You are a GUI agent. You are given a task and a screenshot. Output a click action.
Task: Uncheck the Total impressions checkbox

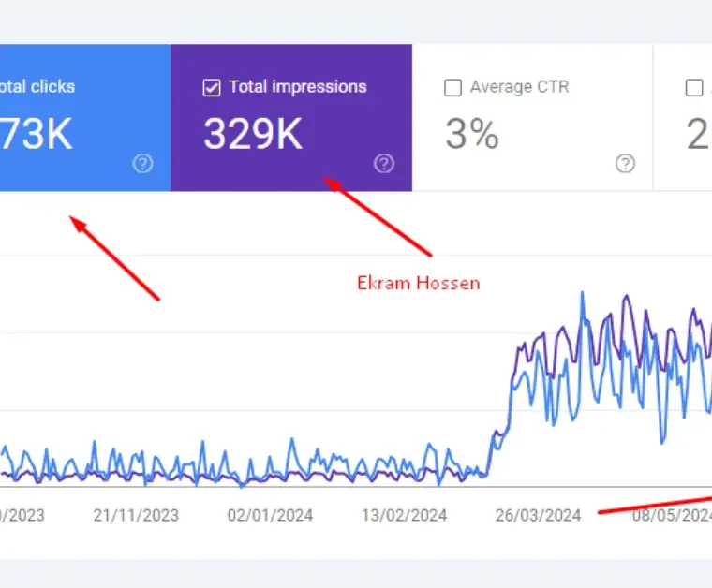[212, 88]
